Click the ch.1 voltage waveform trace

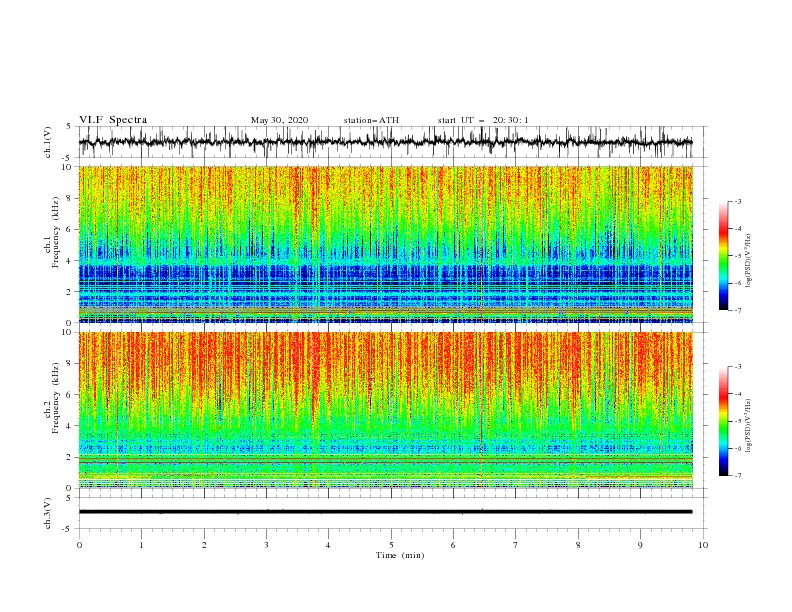click(x=385, y=142)
